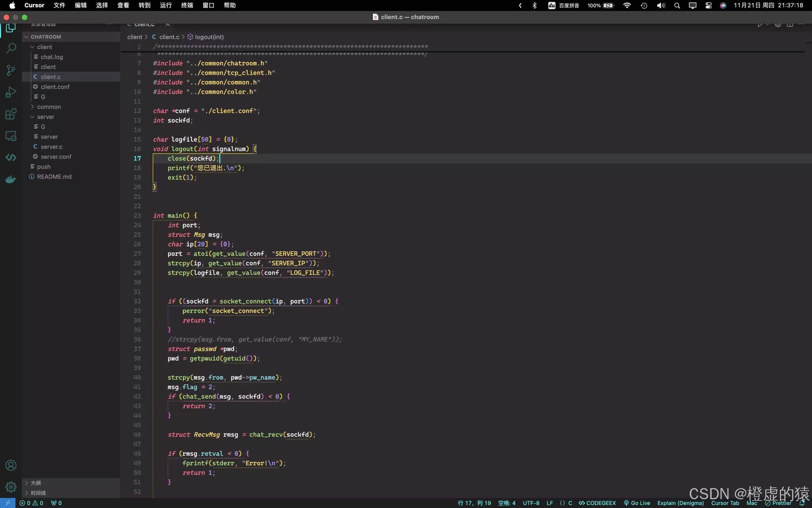The height and width of the screenshot is (508, 812).
Task: Expand the common folder
Action: pyautogui.click(x=49, y=107)
